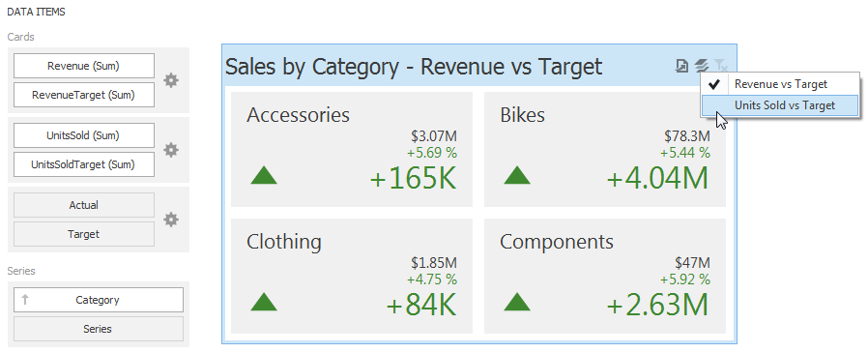This screenshot has width=868, height=353.
Task: Select the Revenue (Sum) data item
Action: [x=83, y=66]
